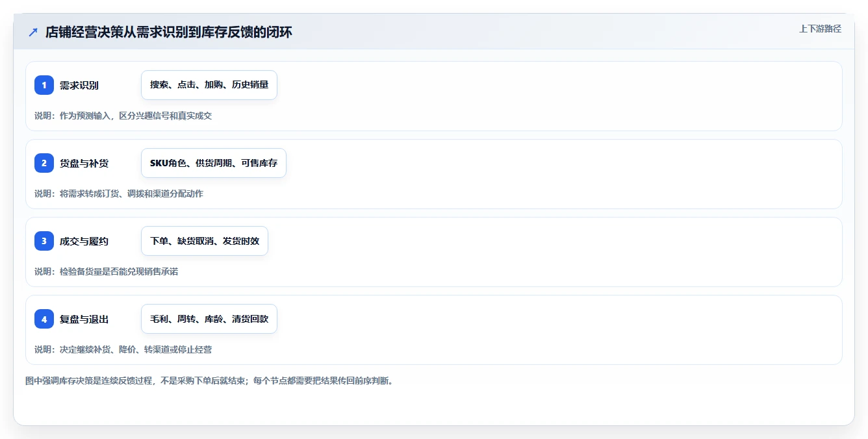Click the 货盘与补货 step label
This screenshot has width=868, height=439.
point(84,163)
